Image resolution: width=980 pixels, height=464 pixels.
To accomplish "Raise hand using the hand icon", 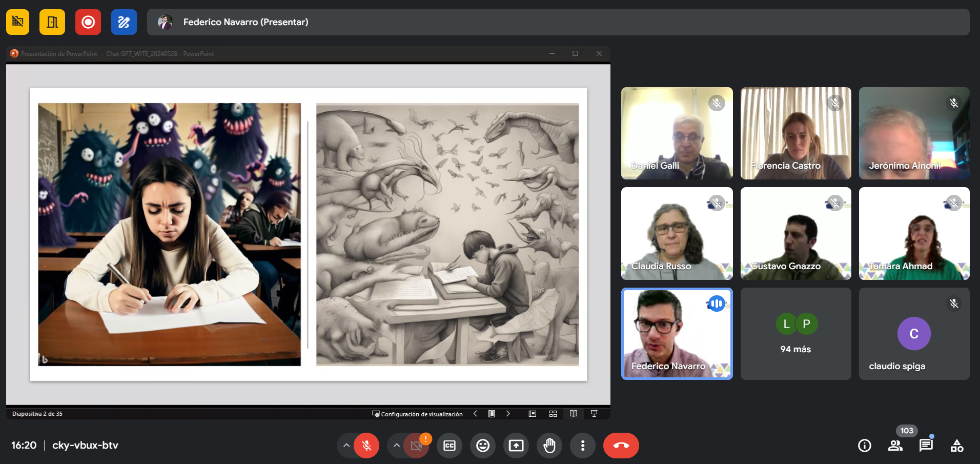I will pyautogui.click(x=549, y=446).
